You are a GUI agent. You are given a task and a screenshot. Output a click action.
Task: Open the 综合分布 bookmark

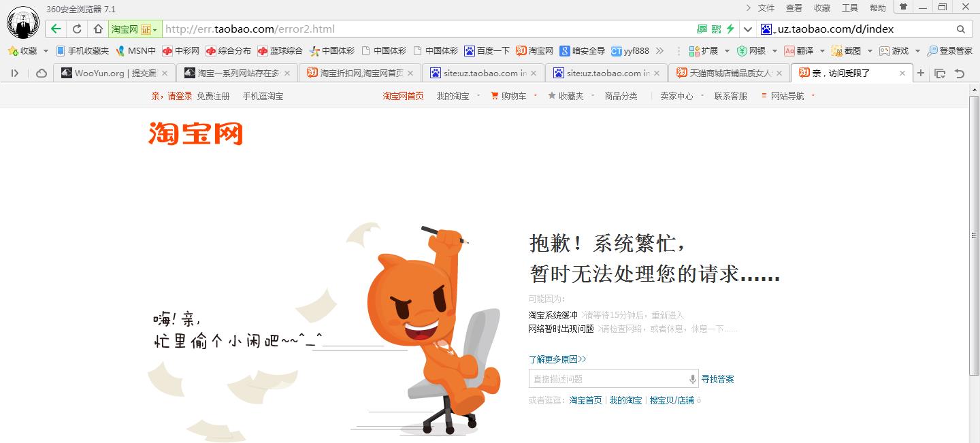pyautogui.click(x=228, y=50)
